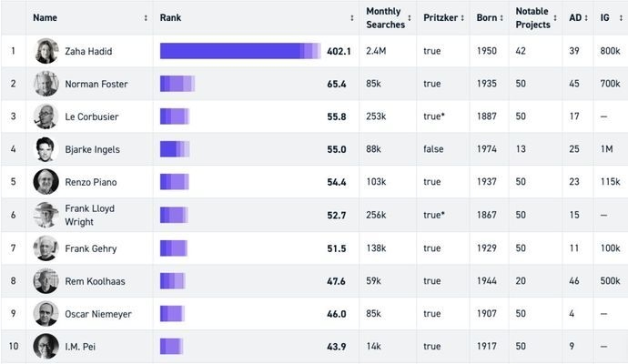
Task: Click Le Corbusier's portrait thumbnail
Action: click(46, 116)
